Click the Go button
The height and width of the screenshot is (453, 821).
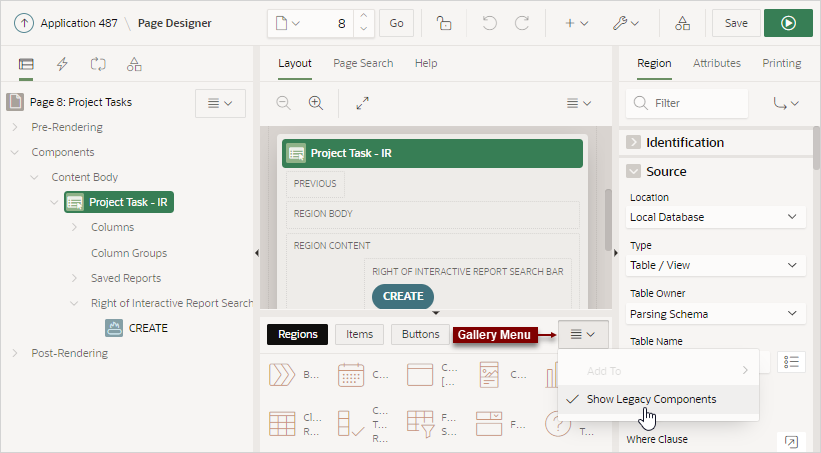(396, 23)
